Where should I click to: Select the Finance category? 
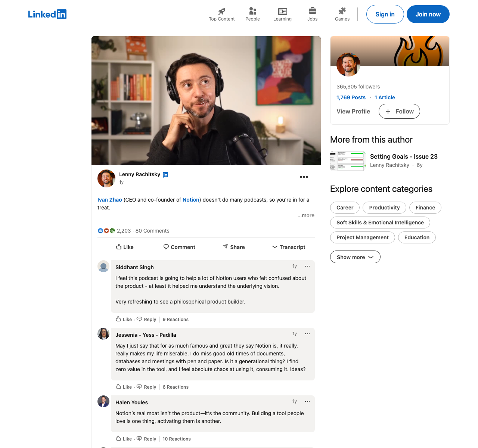click(x=425, y=208)
